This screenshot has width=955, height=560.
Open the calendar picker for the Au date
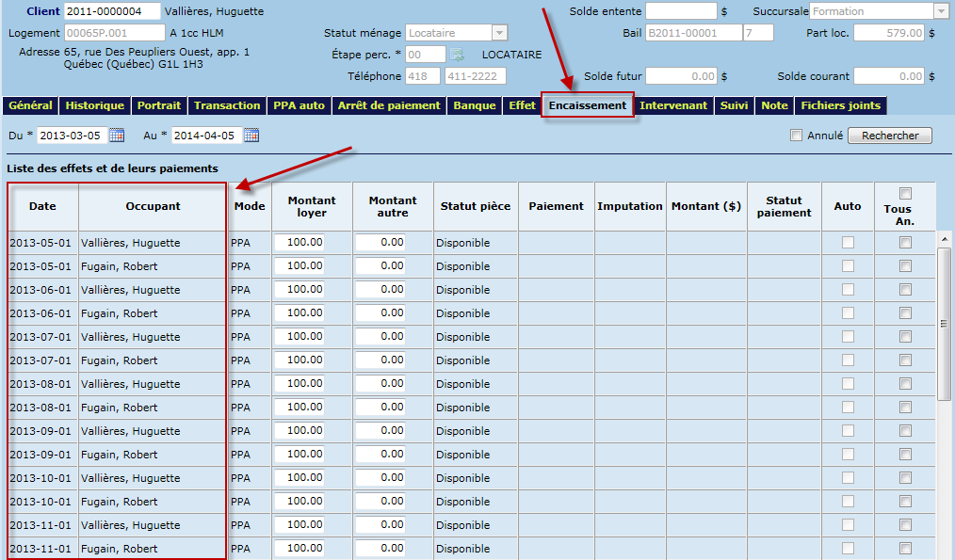coord(251,136)
